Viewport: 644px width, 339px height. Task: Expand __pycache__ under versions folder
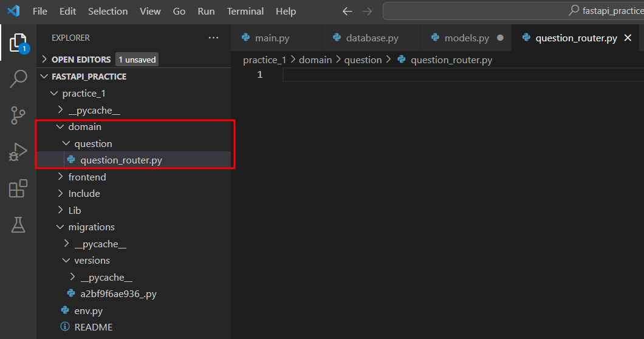pos(73,277)
